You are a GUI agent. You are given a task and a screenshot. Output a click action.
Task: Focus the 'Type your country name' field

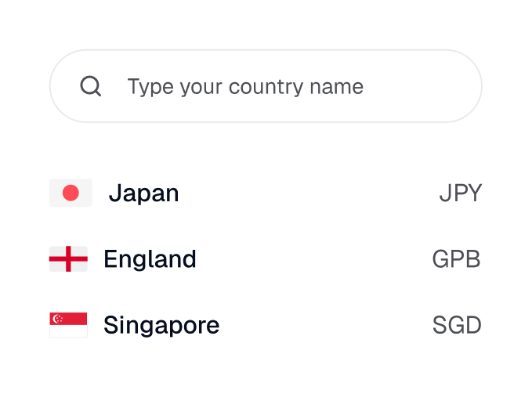[266, 86]
